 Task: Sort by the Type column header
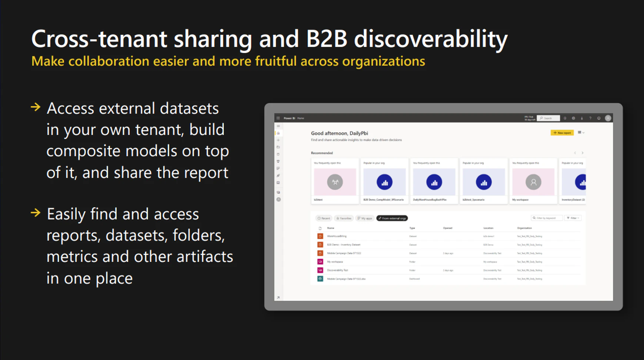point(412,228)
